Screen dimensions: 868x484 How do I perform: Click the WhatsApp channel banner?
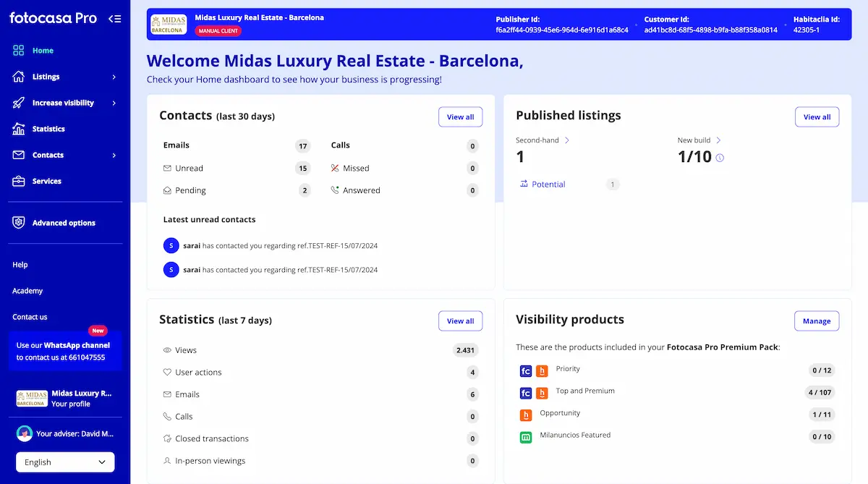[x=65, y=352]
